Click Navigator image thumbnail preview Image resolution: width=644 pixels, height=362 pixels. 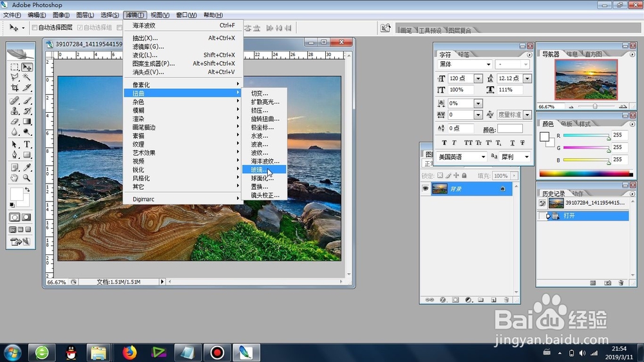click(x=586, y=80)
